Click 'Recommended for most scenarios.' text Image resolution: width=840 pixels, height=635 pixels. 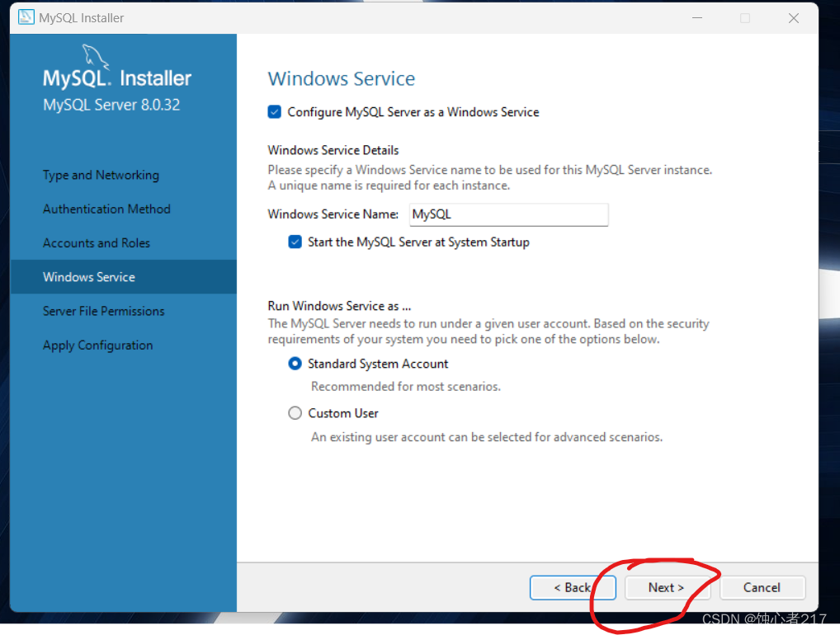(406, 387)
